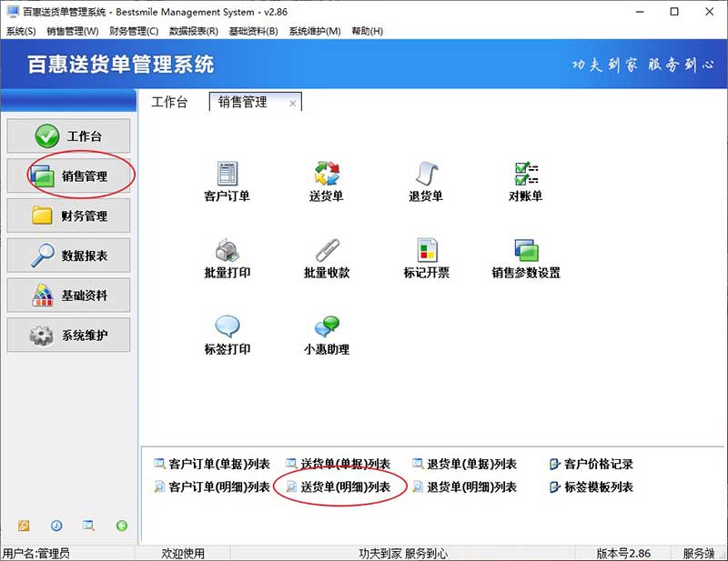This screenshot has width=728, height=561.
Task: Click the key icon at sidebar bottom
Action: click(x=24, y=526)
